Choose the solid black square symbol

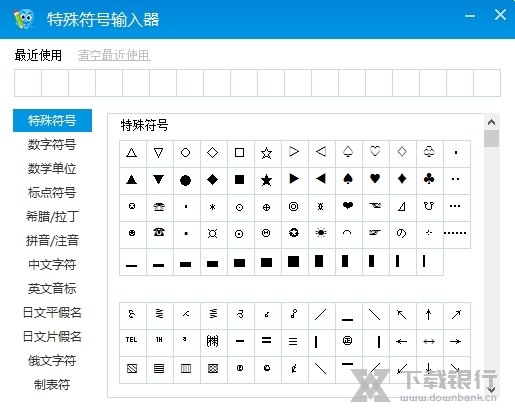[x=240, y=180]
